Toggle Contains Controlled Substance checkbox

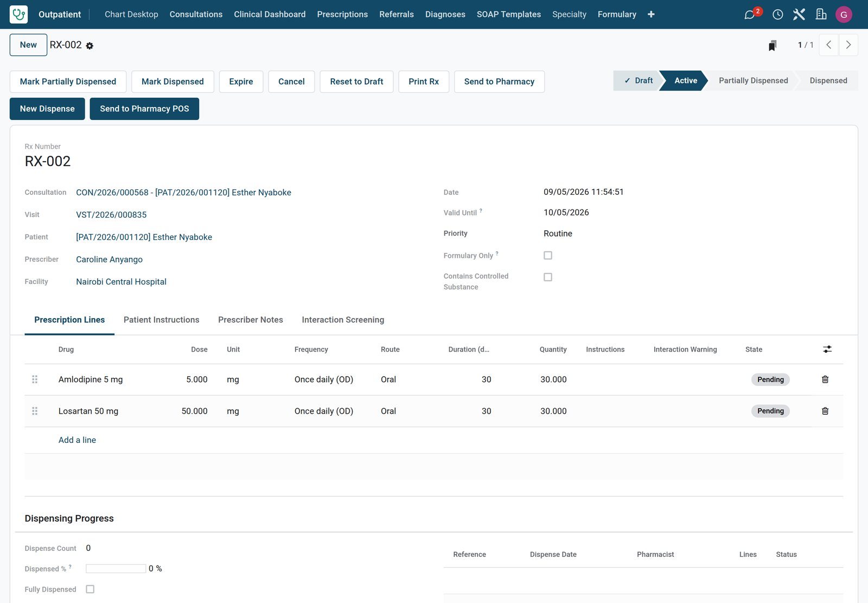[x=548, y=277]
